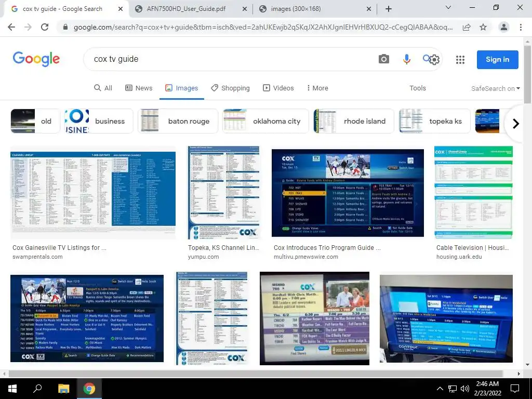The image size is (532, 399).
Task: Show hidden system tray icons
Action: [x=440, y=389]
